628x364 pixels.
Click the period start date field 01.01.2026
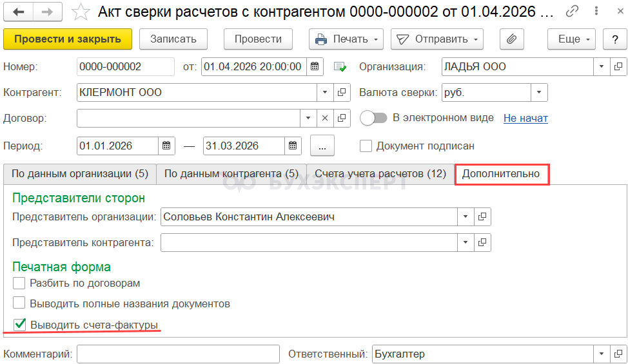pyautogui.click(x=117, y=146)
